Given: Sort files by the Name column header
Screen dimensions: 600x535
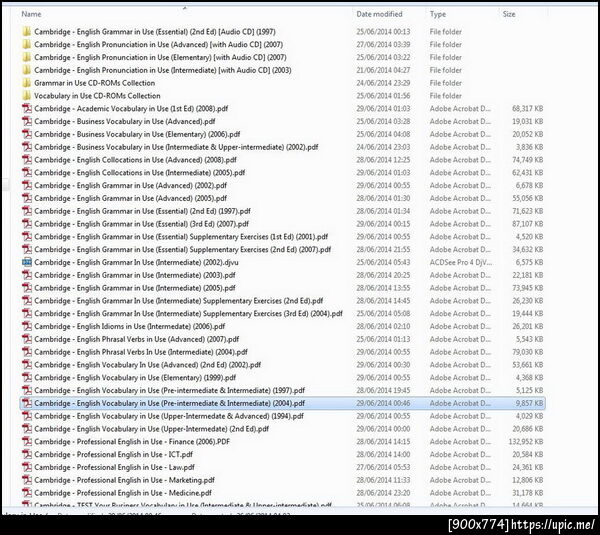Looking at the screenshot, I should (31, 14).
